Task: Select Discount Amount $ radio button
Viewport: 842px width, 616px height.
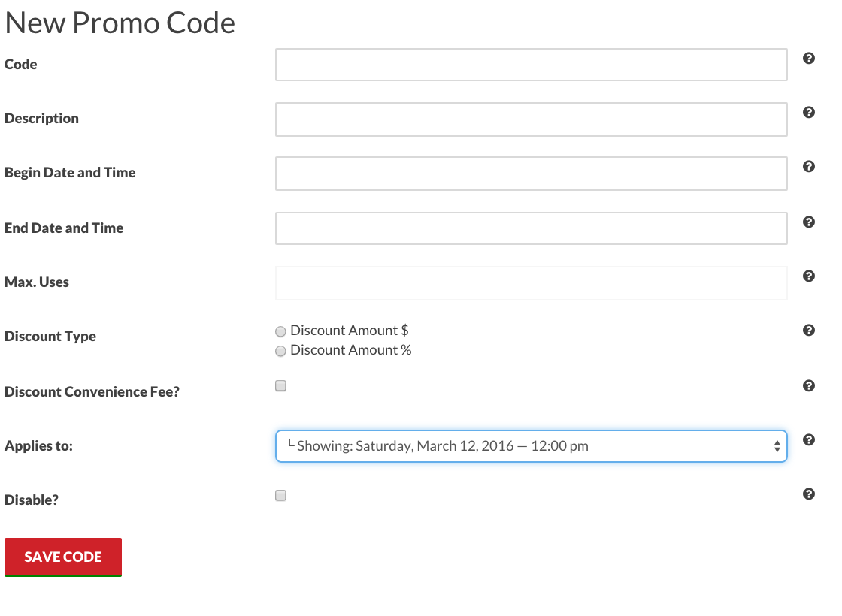Action: coord(280,331)
